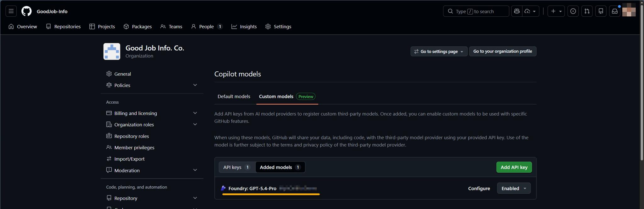
Task: Open the hamburger navigation menu
Action: (11, 11)
